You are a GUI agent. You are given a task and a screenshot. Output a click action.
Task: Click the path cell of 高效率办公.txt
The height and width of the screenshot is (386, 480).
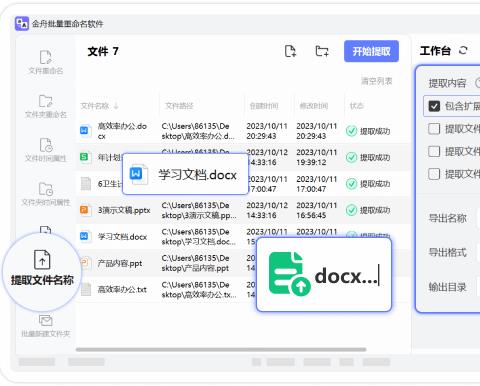coord(199,290)
